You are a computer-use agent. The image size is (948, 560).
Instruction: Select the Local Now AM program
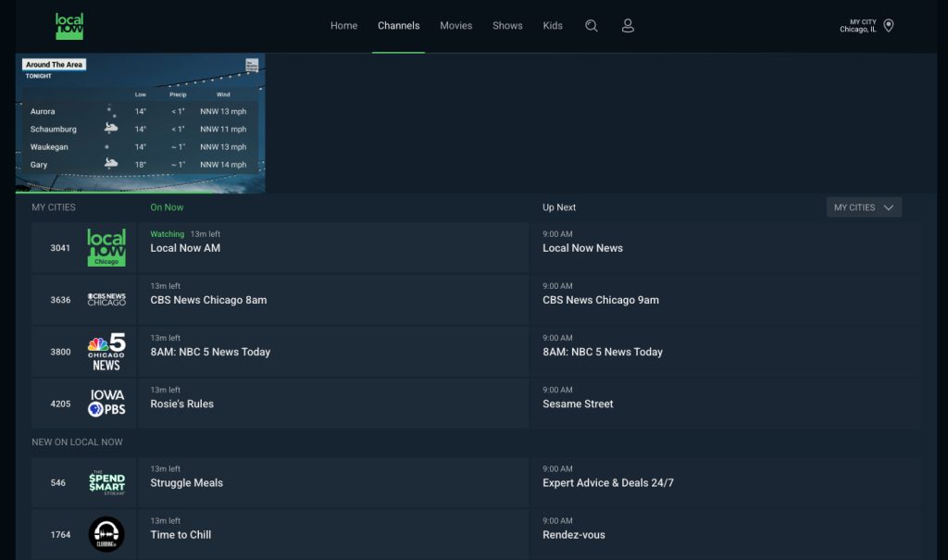[x=184, y=247]
